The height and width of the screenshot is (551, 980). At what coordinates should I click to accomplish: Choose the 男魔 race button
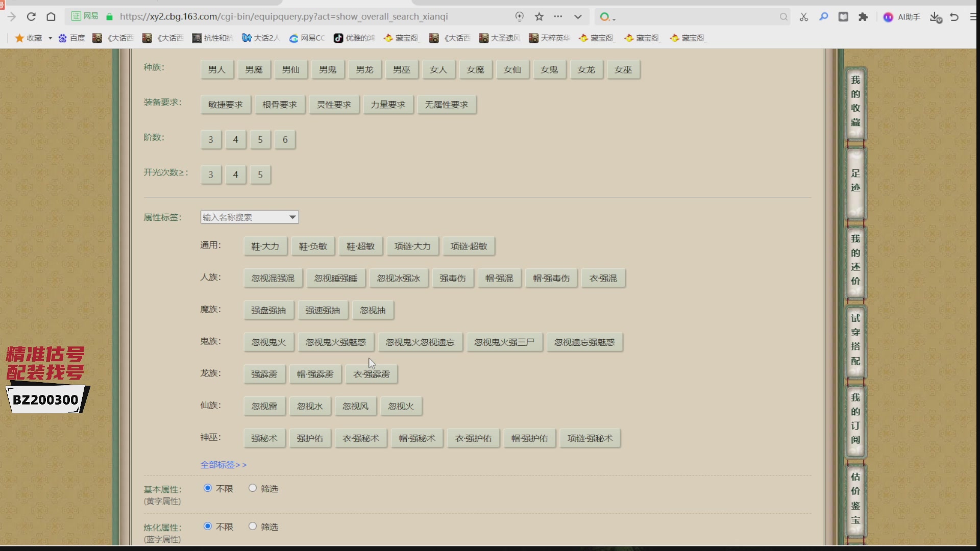pyautogui.click(x=254, y=69)
